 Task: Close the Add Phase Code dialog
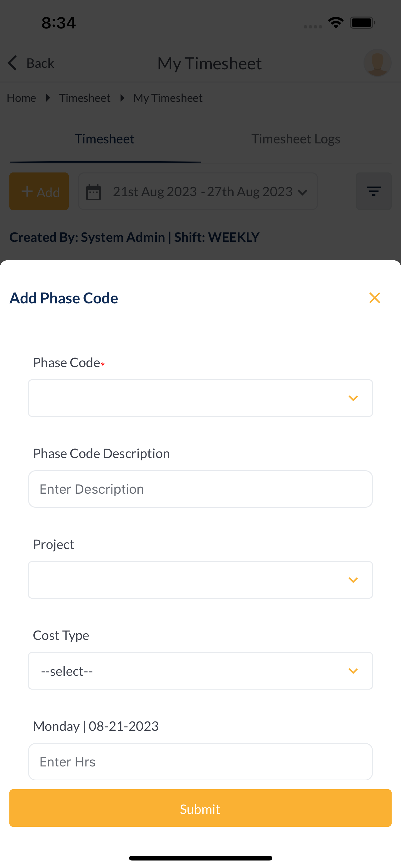374,298
